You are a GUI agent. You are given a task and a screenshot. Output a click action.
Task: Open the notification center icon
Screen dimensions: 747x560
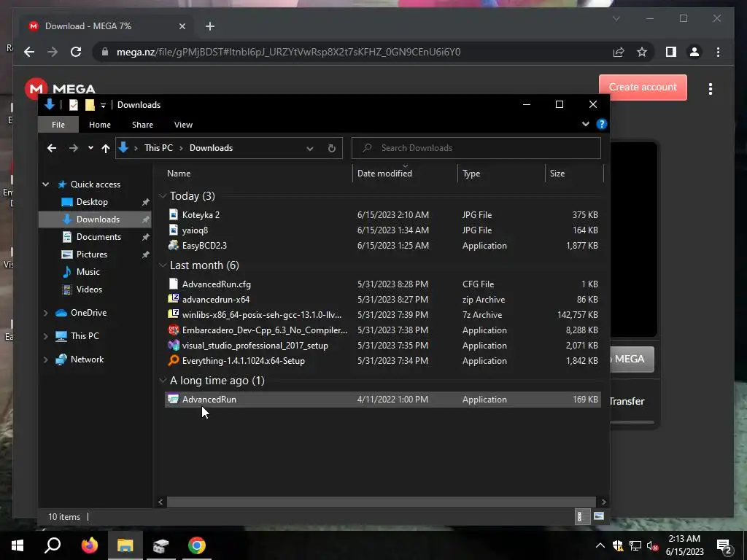(x=724, y=546)
